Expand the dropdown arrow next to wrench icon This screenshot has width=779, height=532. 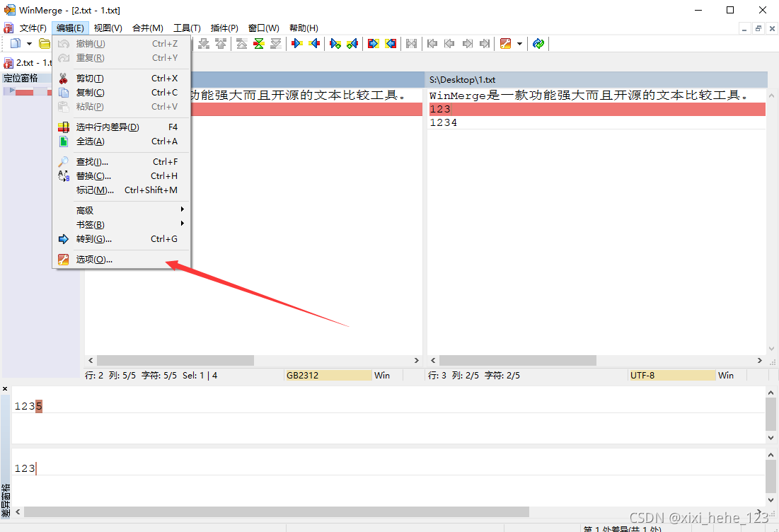point(519,44)
